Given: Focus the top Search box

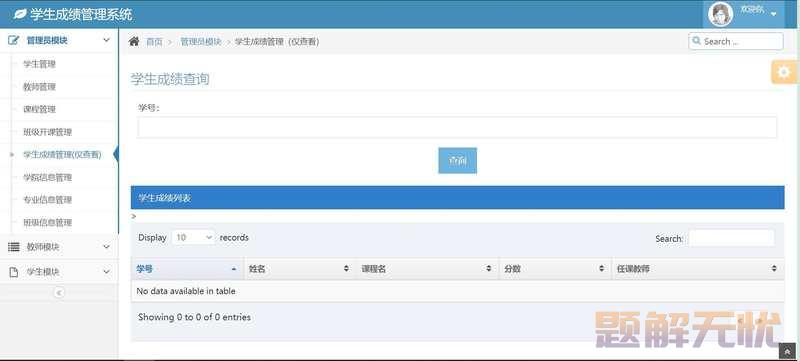Looking at the screenshot, I should click(x=736, y=41).
